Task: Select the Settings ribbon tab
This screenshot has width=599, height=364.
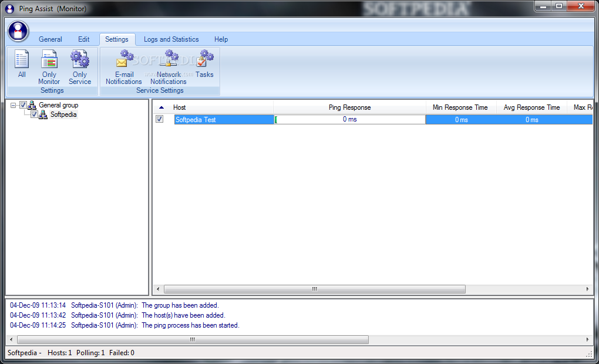Action: point(117,39)
